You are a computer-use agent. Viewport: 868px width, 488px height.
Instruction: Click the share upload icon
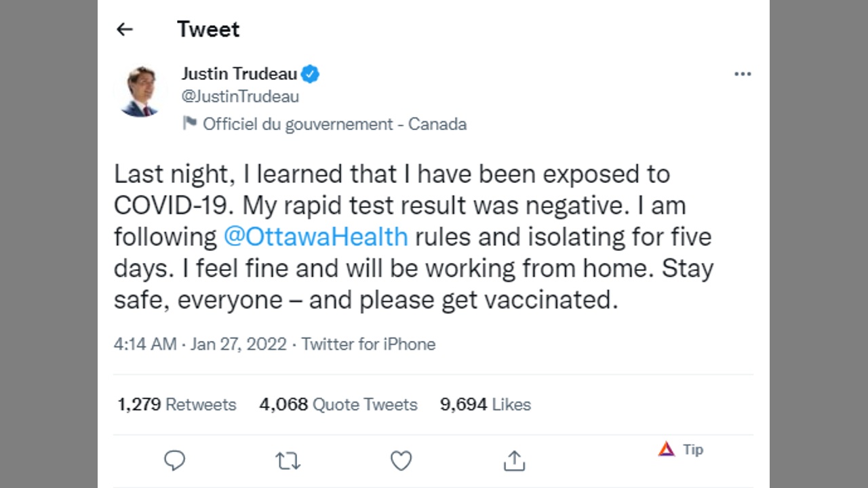[x=514, y=461]
